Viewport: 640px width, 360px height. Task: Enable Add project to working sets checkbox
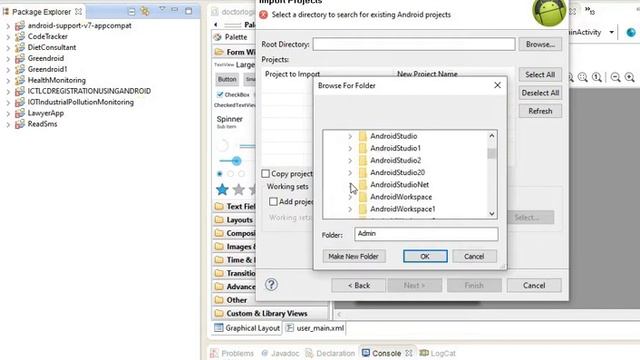click(273, 201)
